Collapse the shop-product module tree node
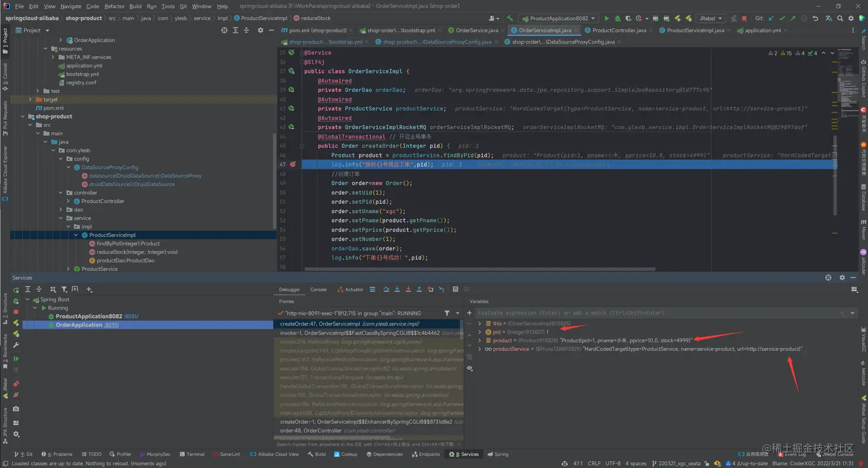 (x=23, y=117)
